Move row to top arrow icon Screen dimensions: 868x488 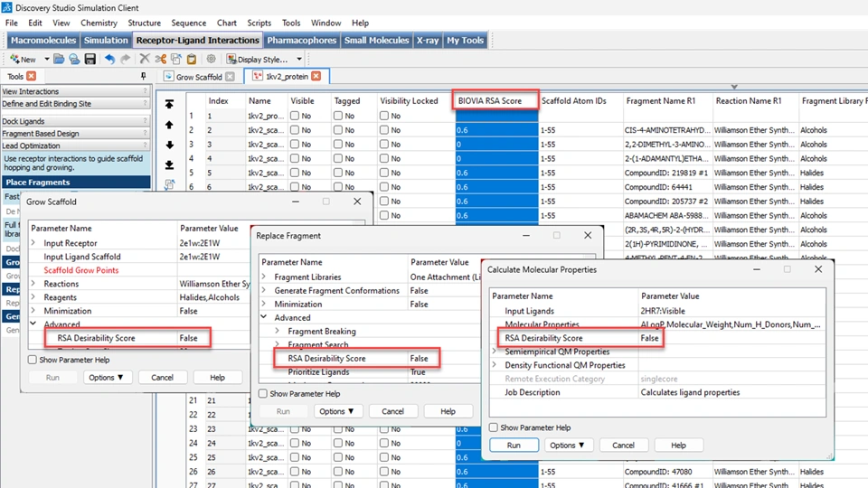pyautogui.click(x=169, y=104)
